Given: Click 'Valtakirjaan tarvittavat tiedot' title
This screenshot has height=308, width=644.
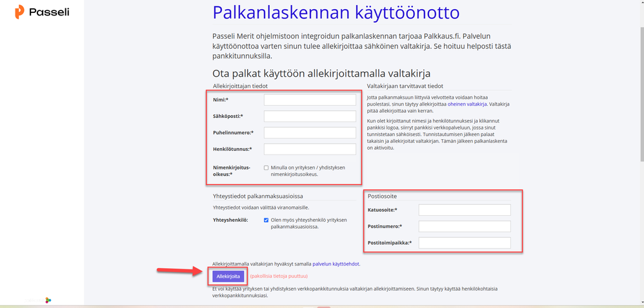Looking at the screenshot, I should (x=404, y=86).
